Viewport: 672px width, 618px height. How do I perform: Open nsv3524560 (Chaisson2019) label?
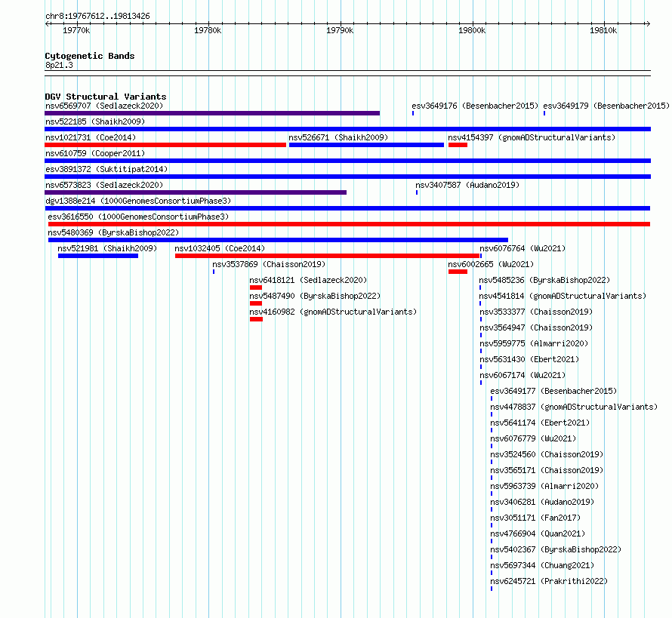[547, 454]
